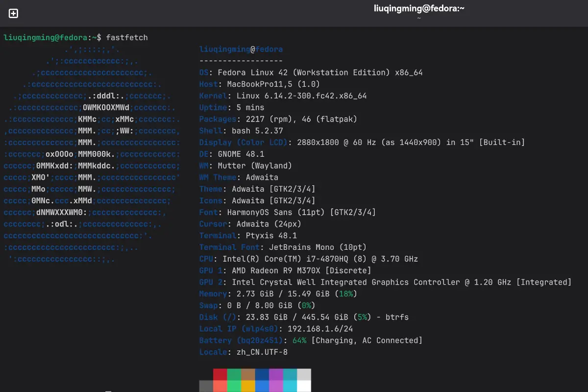Viewport: 588px width, 392px height.
Task: Click the pure white color block
Action: point(304,386)
